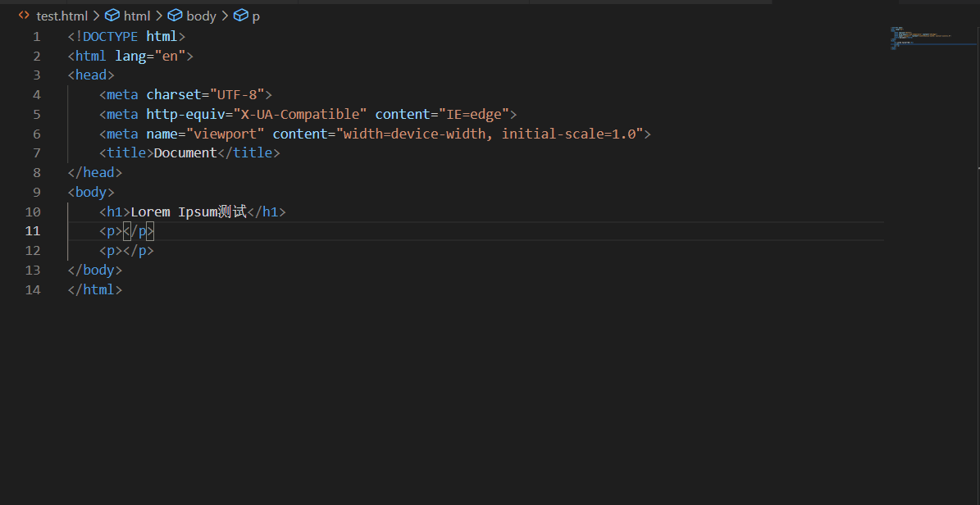Select line number 10 in the gutter
The height and width of the screenshot is (505, 980).
33,211
